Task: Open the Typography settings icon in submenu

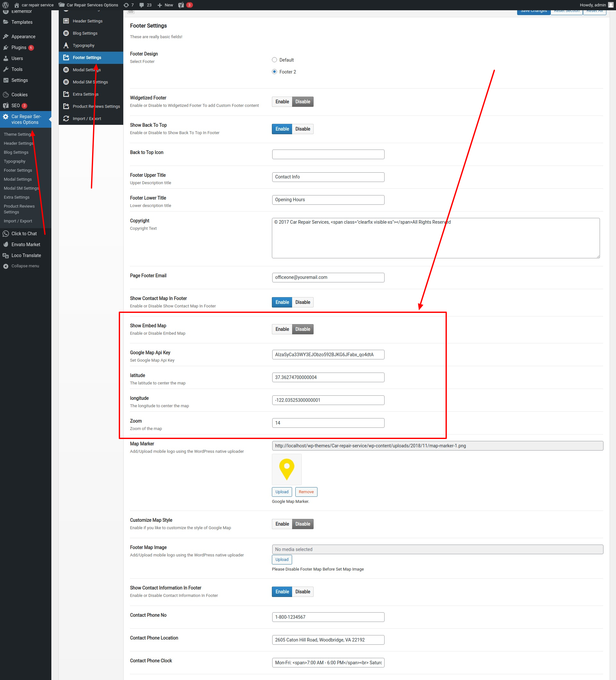Action: (66, 45)
